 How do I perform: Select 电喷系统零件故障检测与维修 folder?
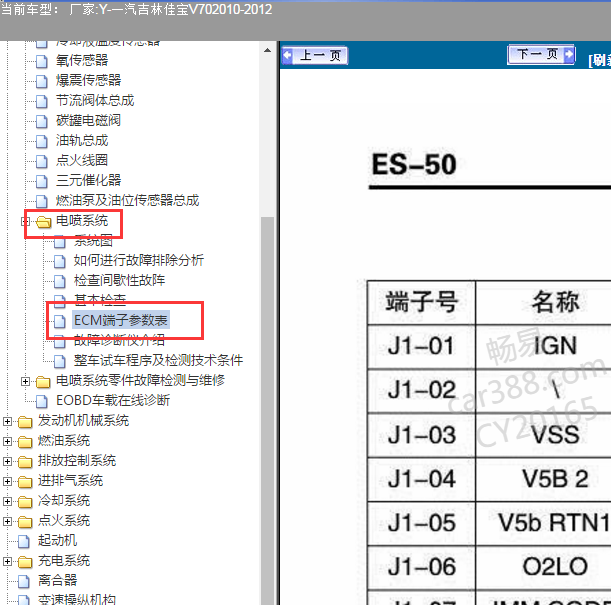pyautogui.click(x=140, y=380)
